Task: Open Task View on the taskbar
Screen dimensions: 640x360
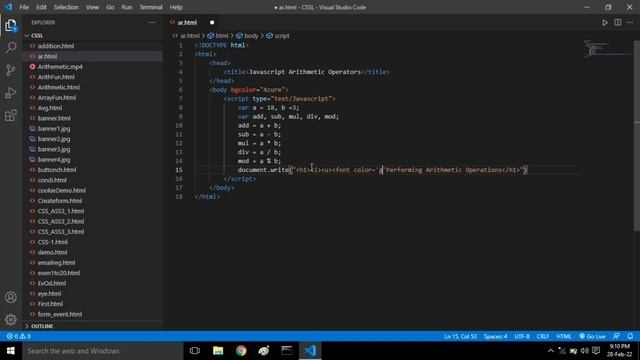Action: click(x=195, y=351)
